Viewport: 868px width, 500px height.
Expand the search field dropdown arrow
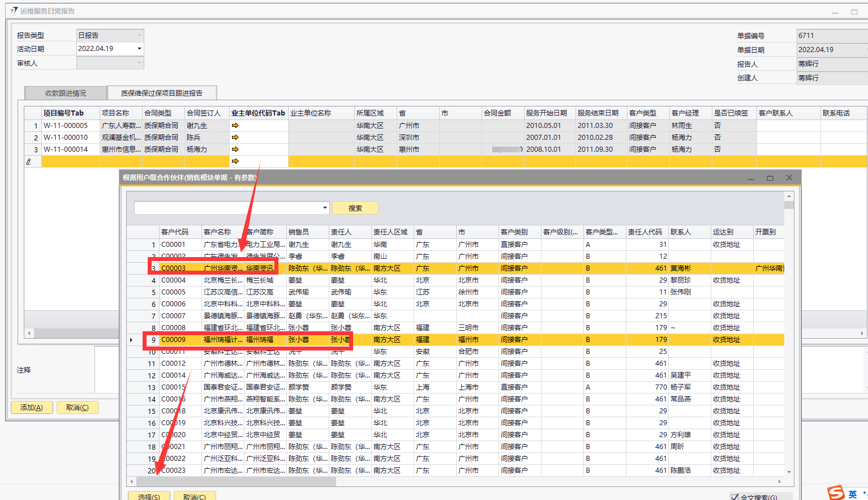point(325,208)
